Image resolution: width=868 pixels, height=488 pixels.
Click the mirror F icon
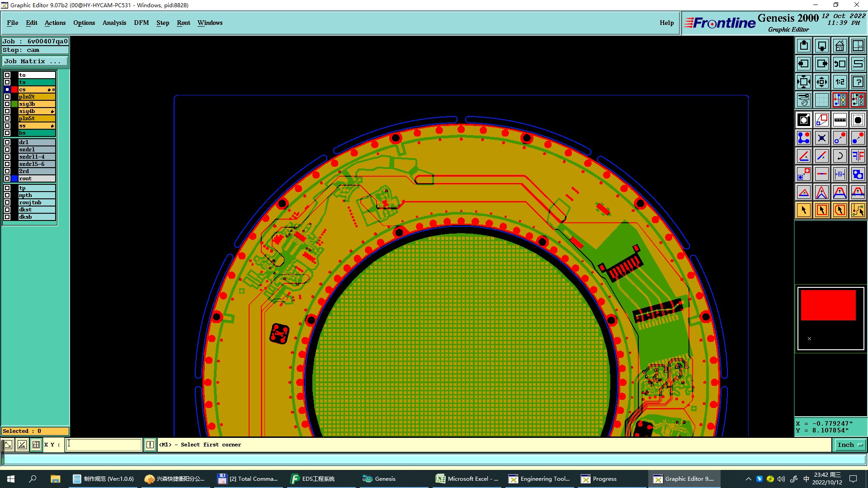click(x=858, y=156)
